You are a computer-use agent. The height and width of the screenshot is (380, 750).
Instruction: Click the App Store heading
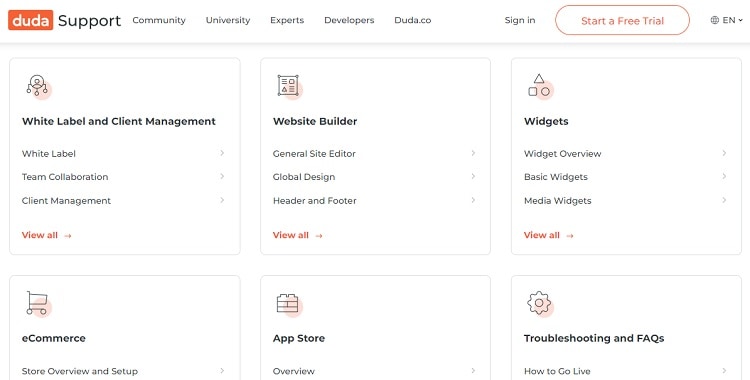coord(299,338)
